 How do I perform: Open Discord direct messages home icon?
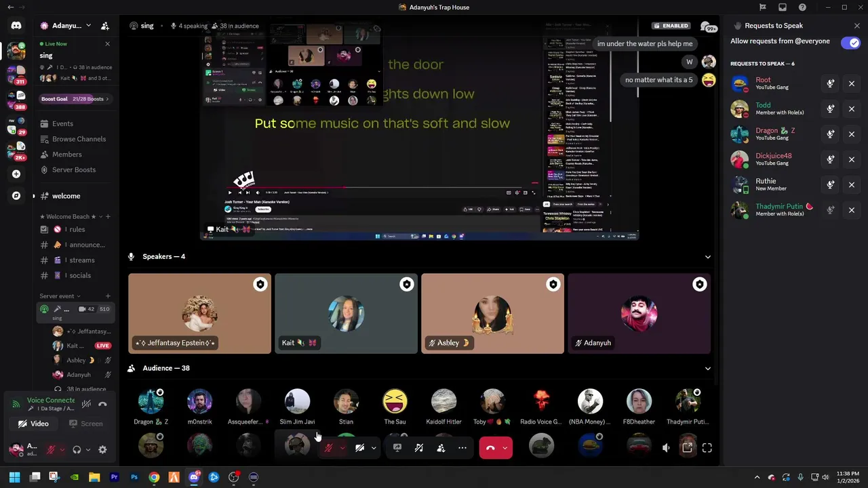(16, 26)
